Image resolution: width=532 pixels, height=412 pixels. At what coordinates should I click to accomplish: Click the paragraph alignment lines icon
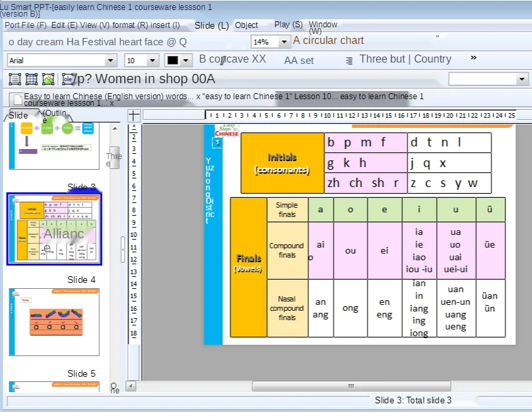[349, 61]
